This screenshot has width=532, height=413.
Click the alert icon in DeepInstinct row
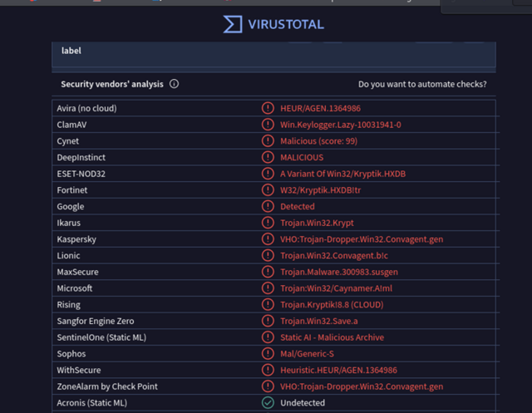(268, 157)
